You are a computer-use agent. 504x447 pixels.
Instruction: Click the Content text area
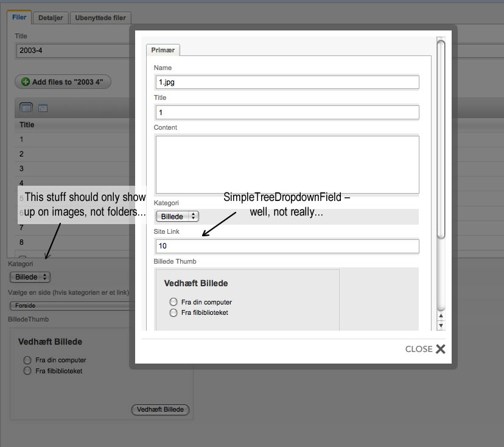pyautogui.click(x=287, y=164)
